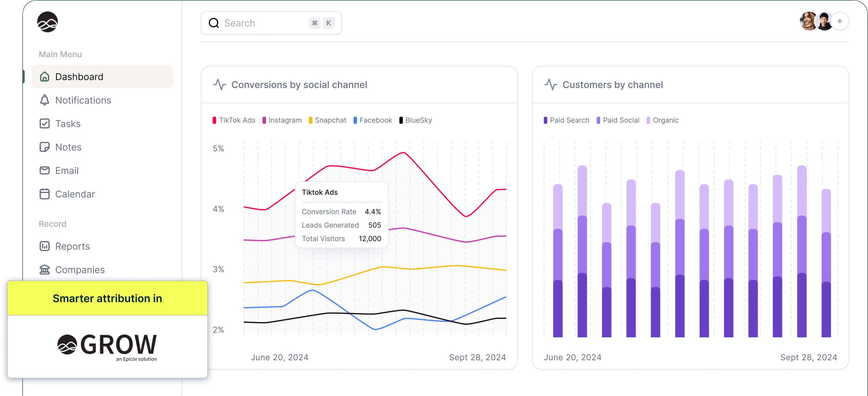Click the Calendar icon in sidebar
Screen dimensions: 868x396
pyautogui.click(x=44, y=194)
